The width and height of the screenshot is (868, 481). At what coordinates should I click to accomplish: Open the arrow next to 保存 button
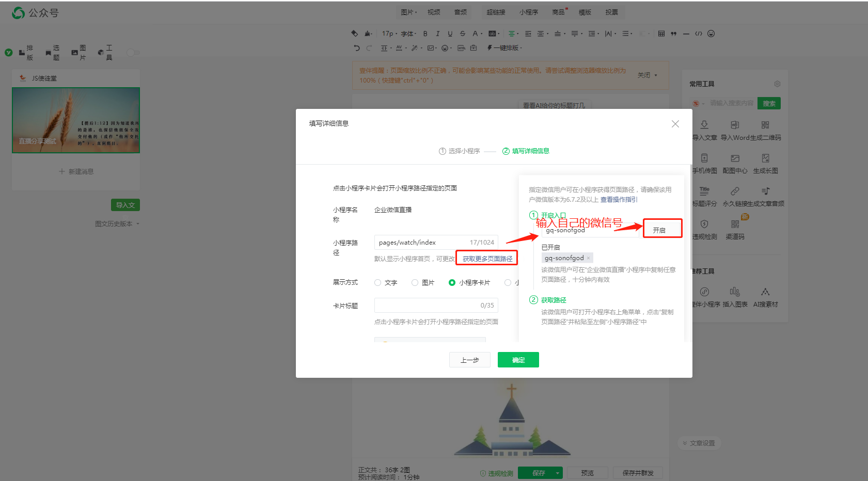pyautogui.click(x=558, y=473)
